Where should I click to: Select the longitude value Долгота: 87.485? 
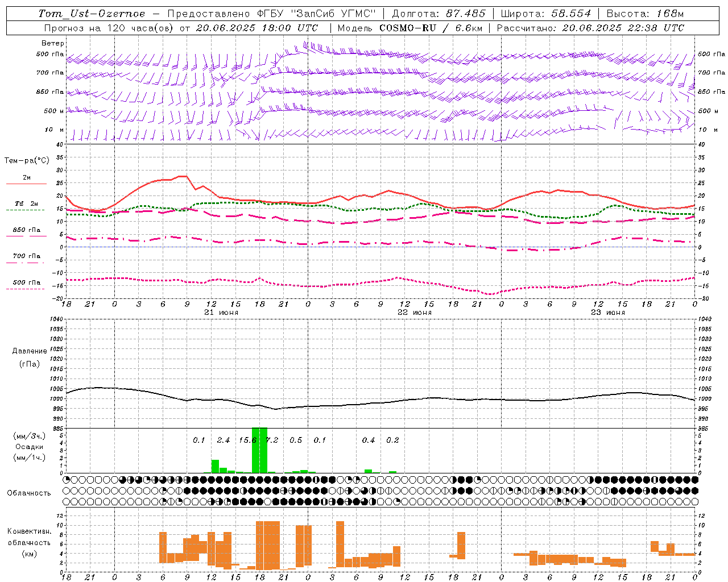[x=439, y=14]
